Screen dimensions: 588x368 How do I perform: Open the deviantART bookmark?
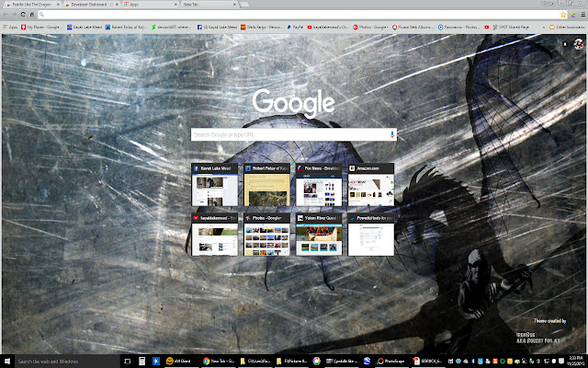(x=172, y=27)
